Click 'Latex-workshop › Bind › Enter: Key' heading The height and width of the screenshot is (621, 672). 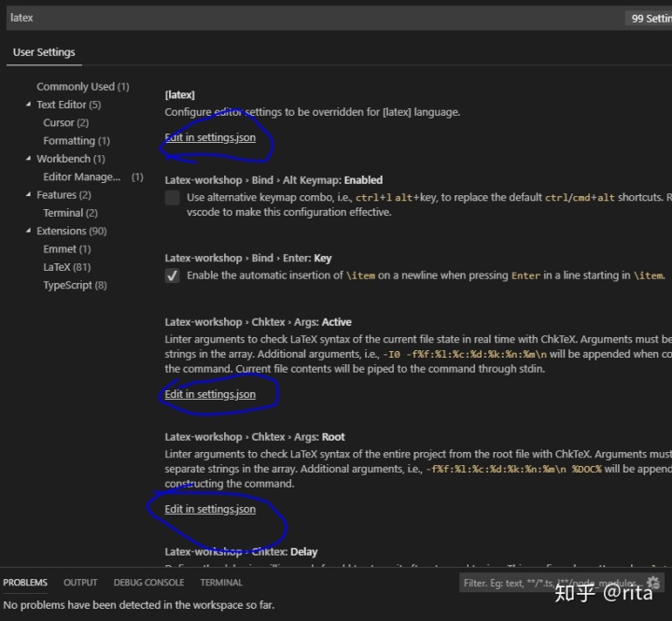(x=248, y=258)
